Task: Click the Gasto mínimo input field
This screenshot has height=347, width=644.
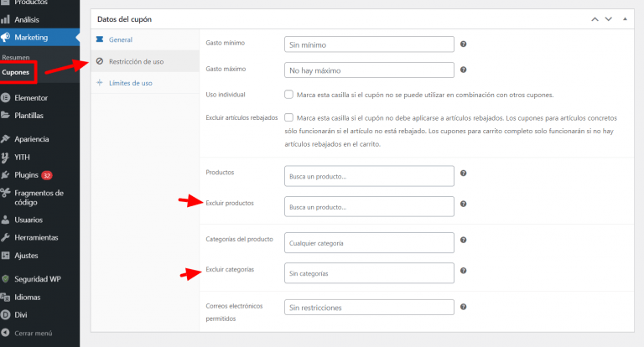Action: click(369, 44)
